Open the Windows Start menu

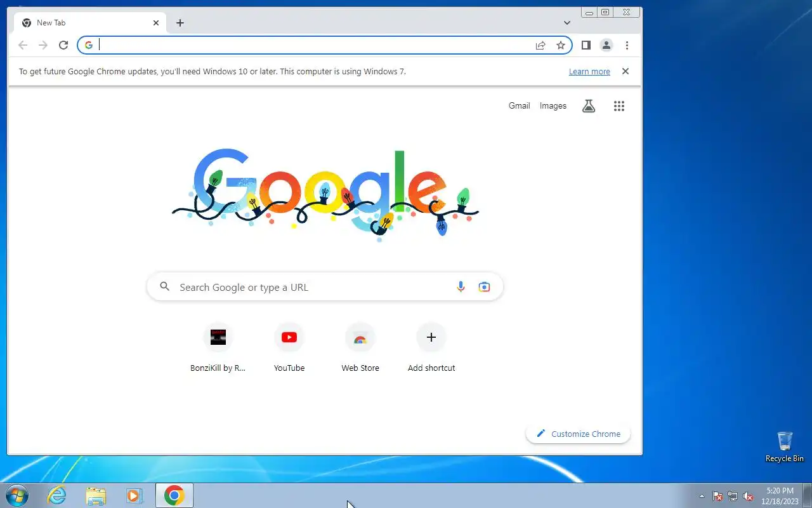click(x=17, y=495)
